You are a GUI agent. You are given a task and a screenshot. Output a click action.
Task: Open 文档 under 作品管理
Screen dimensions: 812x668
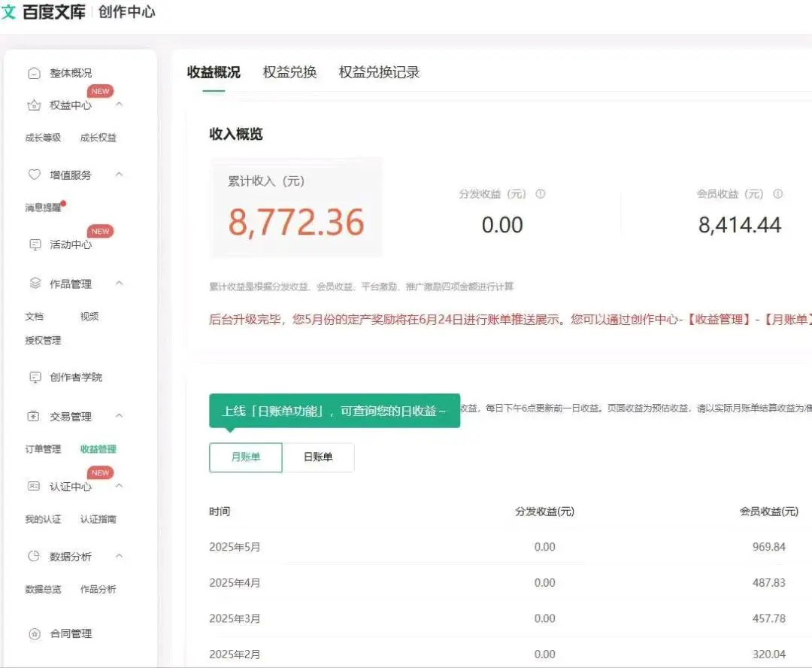click(34, 317)
